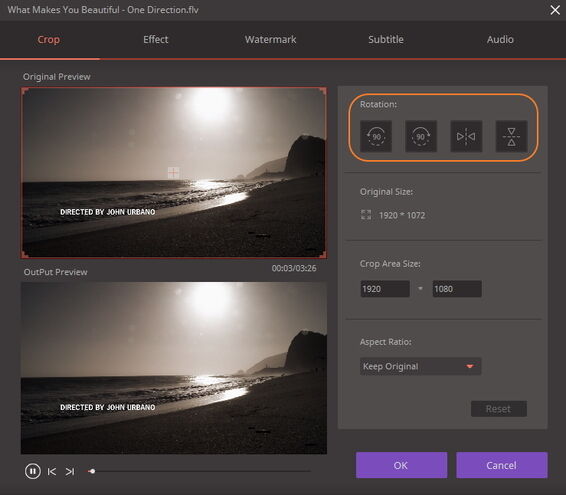566x495 pixels.
Task: Skip to next frame
Action: 70,471
